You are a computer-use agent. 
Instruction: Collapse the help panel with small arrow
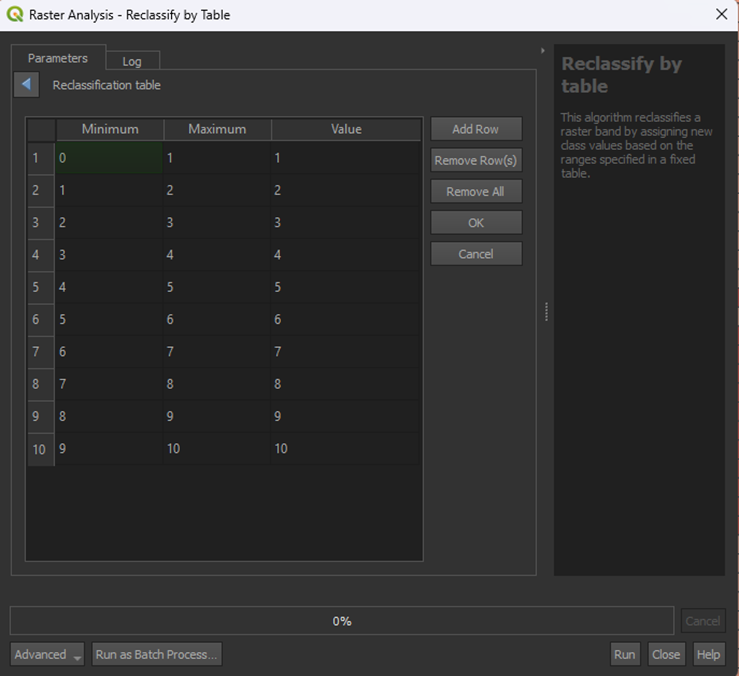542,51
